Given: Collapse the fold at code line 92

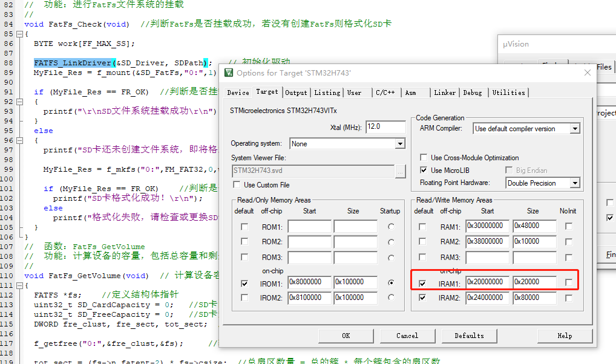Looking at the screenshot, I should 19,102.
